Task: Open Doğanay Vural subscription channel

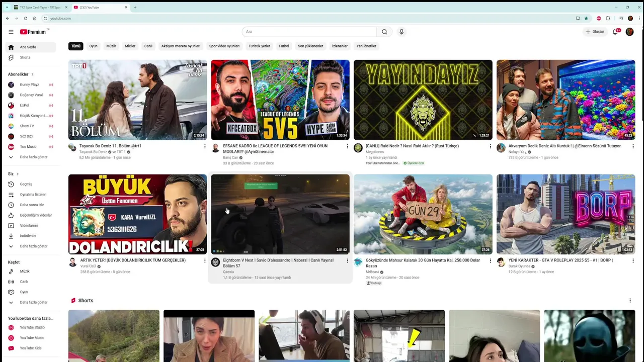Action: pyautogui.click(x=31, y=95)
